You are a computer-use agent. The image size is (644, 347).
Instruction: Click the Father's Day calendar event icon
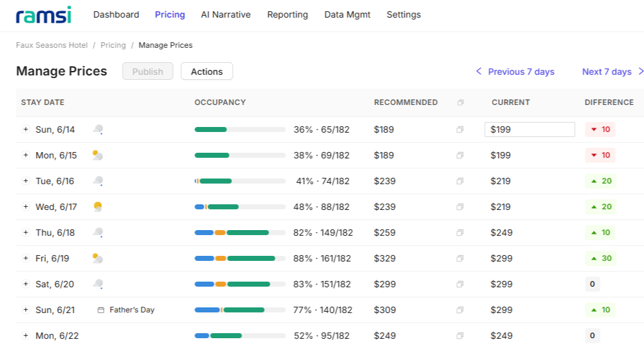coord(101,310)
